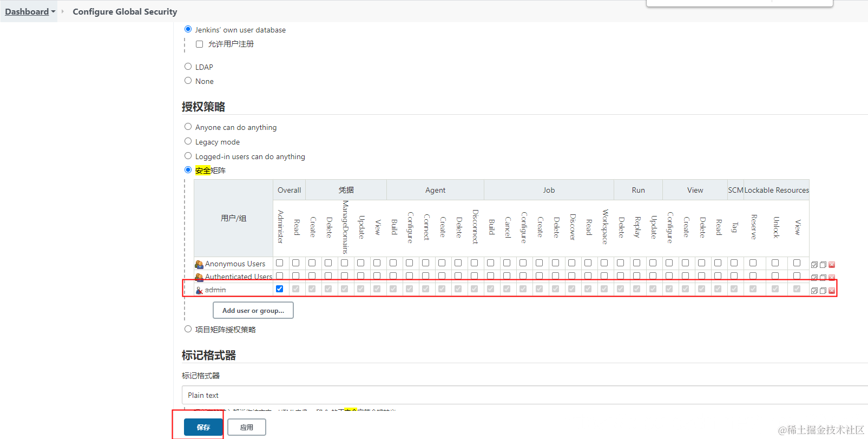This screenshot has height=439, width=868.
Task: Click Configure Global Security breadcrumb
Action: [125, 11]
